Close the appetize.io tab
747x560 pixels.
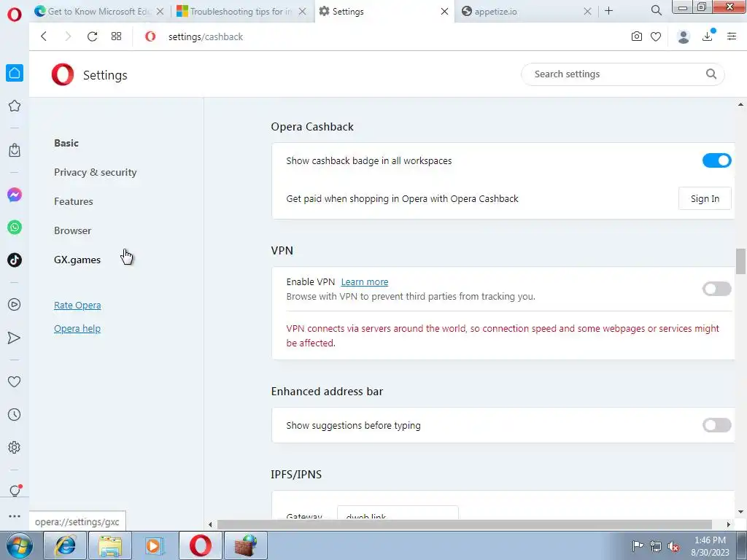click(x=588, y=12)
